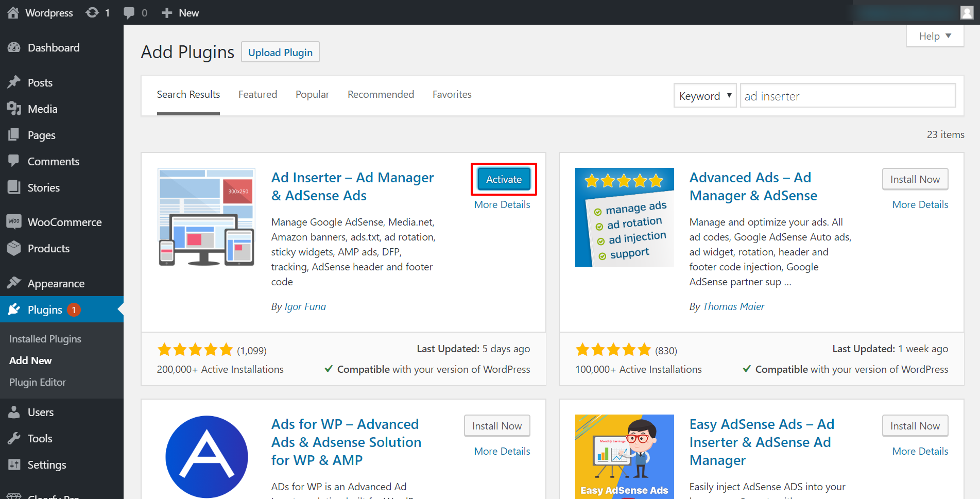Install Easy AdSense Ads plugin

915,426
